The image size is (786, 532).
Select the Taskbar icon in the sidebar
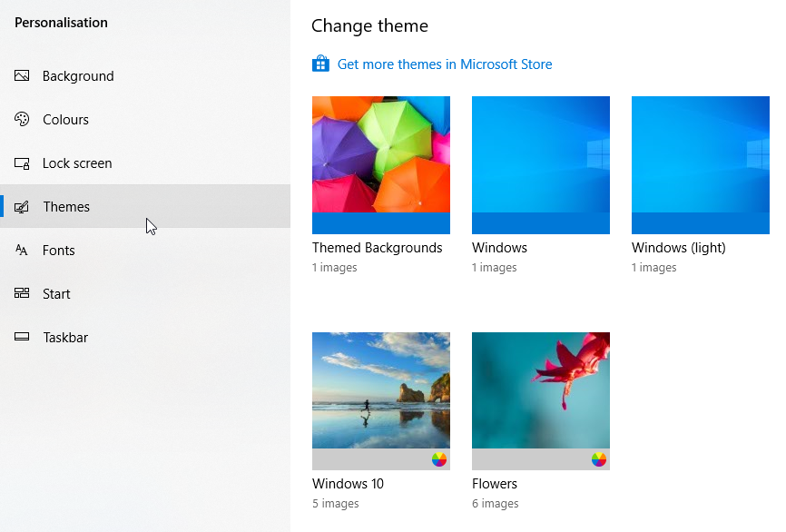[21, 338]
